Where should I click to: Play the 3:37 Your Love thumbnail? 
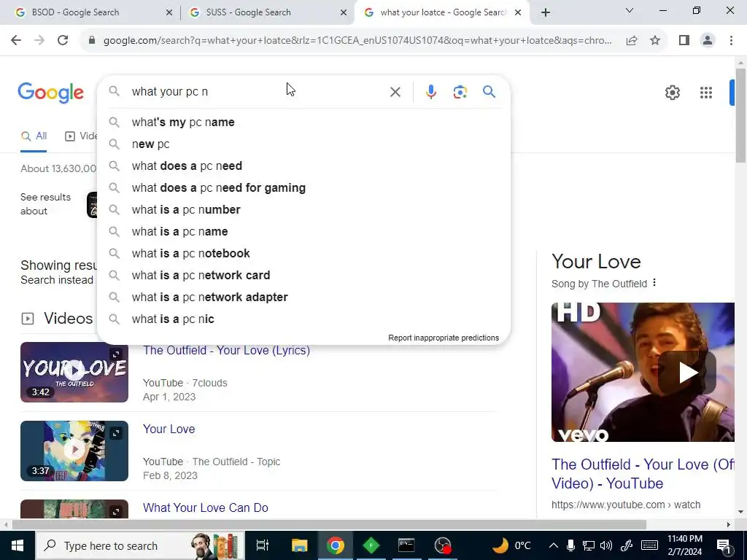click(x=74, y=451)
